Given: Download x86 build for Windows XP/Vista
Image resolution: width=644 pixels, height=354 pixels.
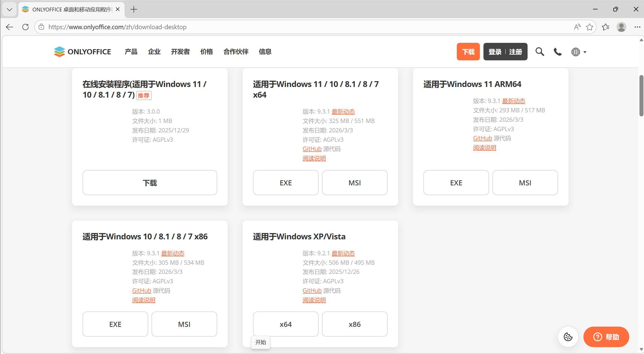Looking at the screenshot, I should (x=355, y=324).
